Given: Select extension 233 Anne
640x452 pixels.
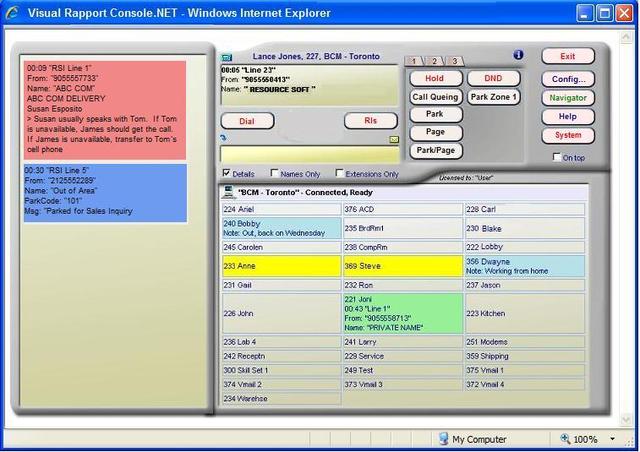Looking at the screenshot, I should tap(282, 266).
